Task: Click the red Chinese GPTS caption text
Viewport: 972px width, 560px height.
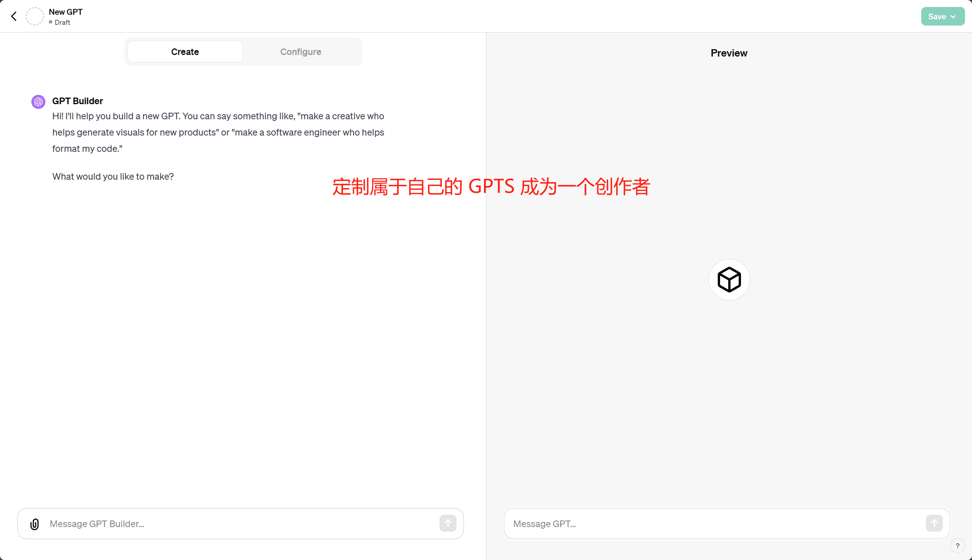Action: coord(491,187)
